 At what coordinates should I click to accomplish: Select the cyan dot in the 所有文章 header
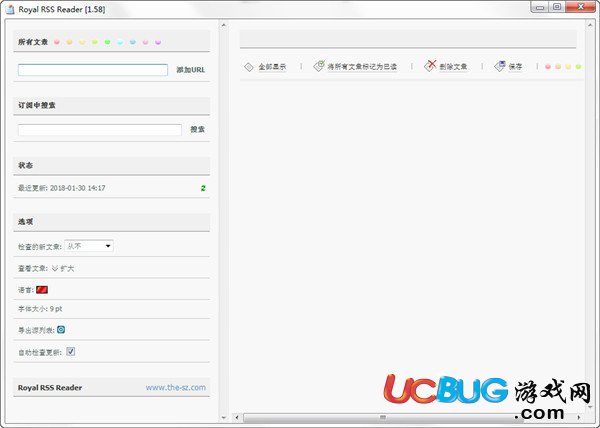(x=120, y=42)
